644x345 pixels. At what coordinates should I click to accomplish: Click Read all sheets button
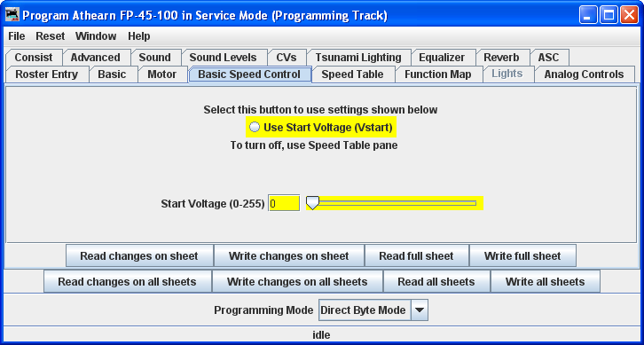436,282
